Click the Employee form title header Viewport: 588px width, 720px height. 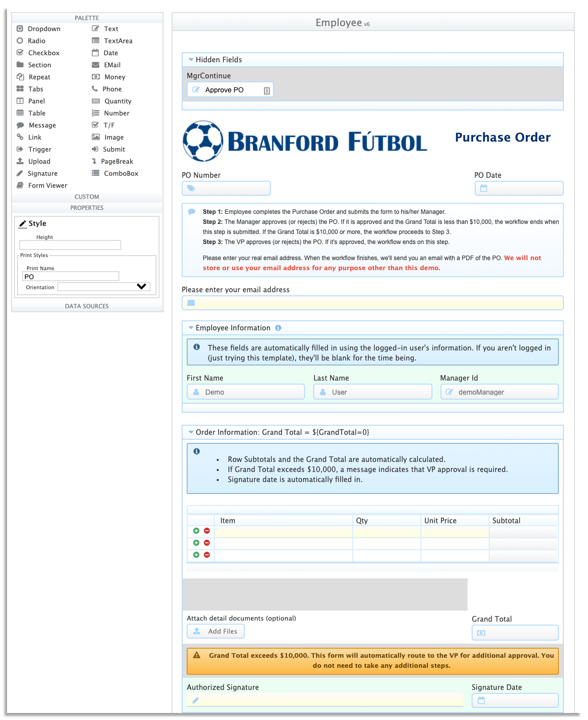click(x=373, y=23)
